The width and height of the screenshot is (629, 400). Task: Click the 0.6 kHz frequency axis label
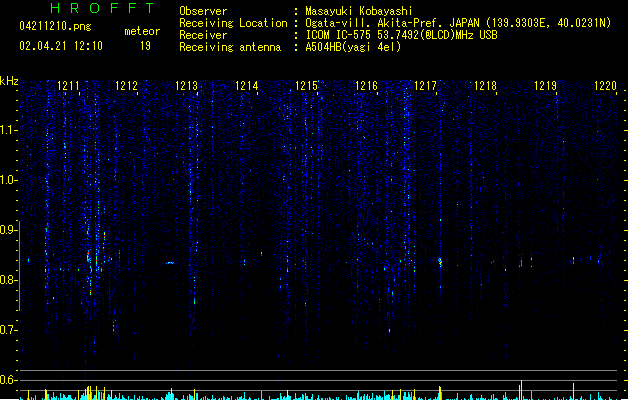(8, 380)
